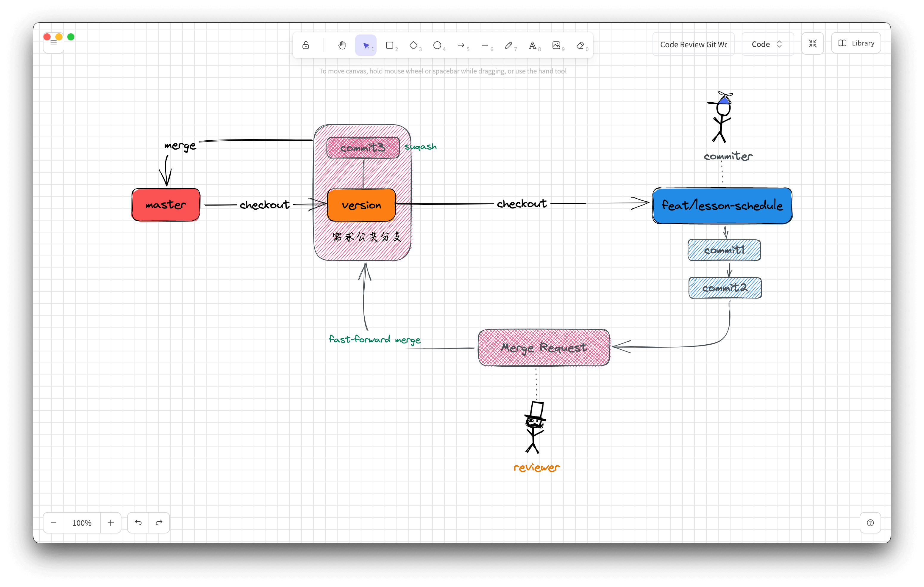Select the Diamond shape tool
The height and width of the screenshot is (587, 924).
tap(413, 45)
